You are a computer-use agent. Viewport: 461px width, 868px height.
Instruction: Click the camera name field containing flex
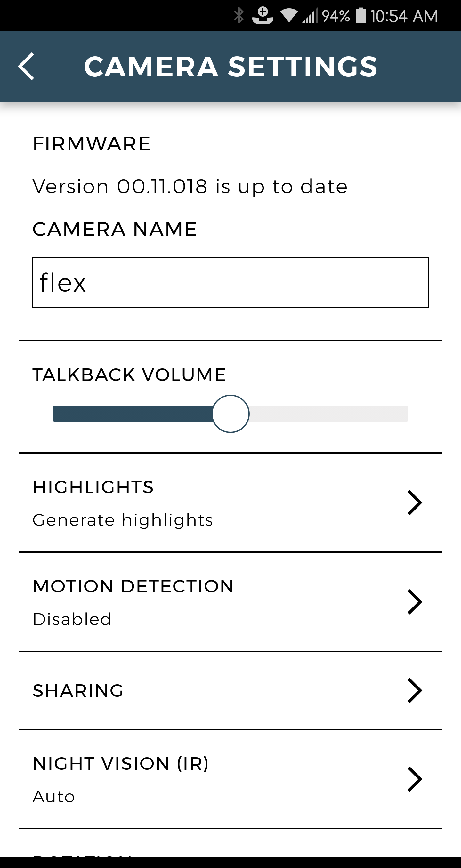coord(230,282)
